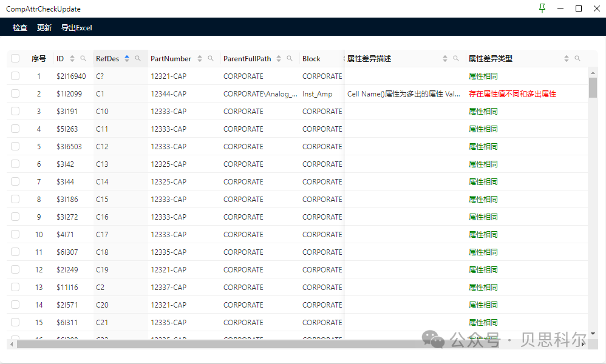Check the row 15 checkbox for C21
Screen dimensions: 606x364
click(15, 322)
